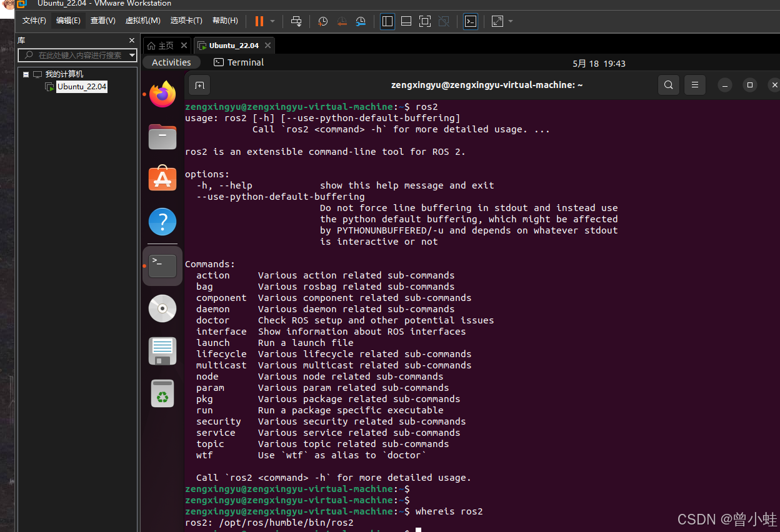Open Ubuntu Software from the dock
Image resolution: width=780 pixels, height=532 pixels.
coord(162,179)
